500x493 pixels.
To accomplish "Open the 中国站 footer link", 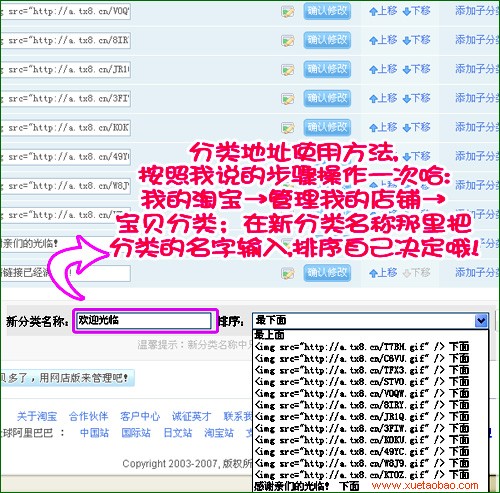I will [x=95, y=433].
